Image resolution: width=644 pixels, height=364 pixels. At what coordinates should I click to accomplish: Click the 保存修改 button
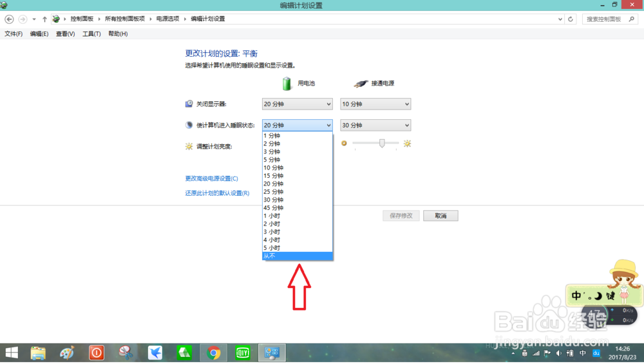coord(401,216)
